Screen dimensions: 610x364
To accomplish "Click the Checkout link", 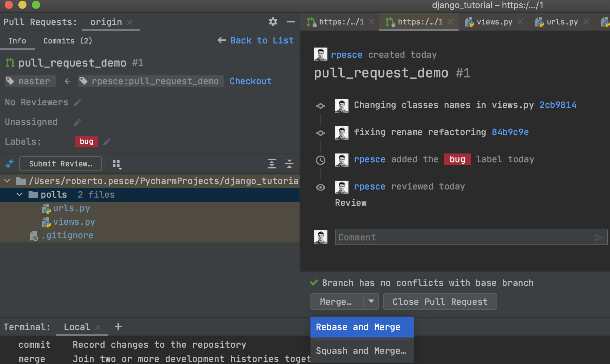I will pos(251,81).
